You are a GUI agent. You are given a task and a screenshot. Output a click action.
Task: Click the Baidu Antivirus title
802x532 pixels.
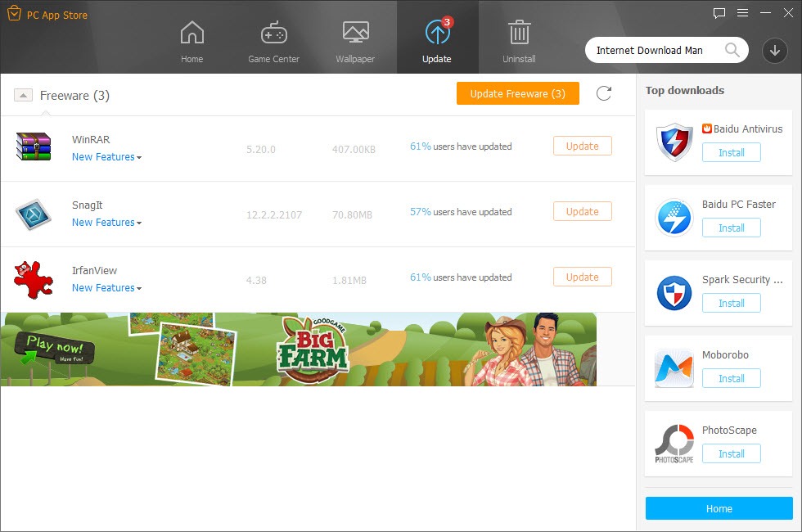click(x=747, y=129)
